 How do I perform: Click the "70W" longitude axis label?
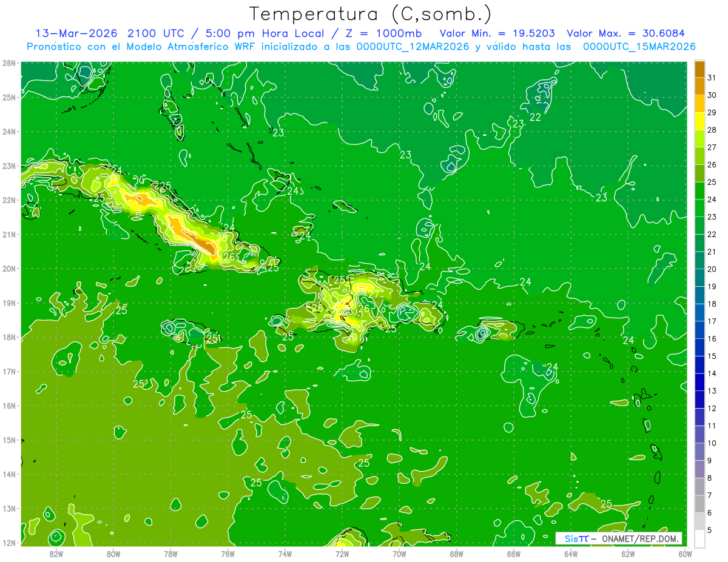pos(399,553)
